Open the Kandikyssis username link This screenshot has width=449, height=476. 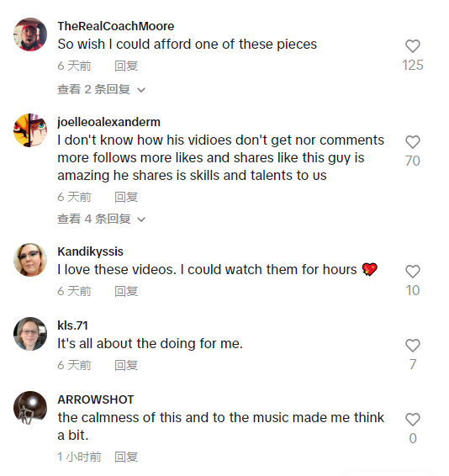(91, 251)
